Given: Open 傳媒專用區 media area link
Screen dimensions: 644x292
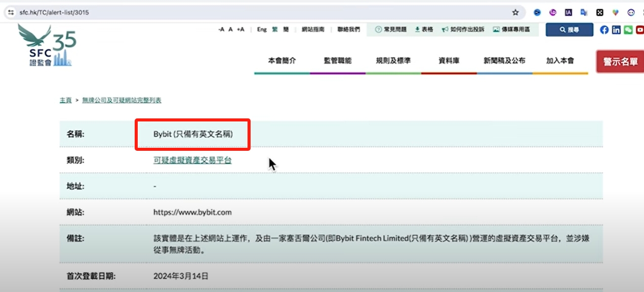Looking at the screenshot, I should click(x=512, y=29).
